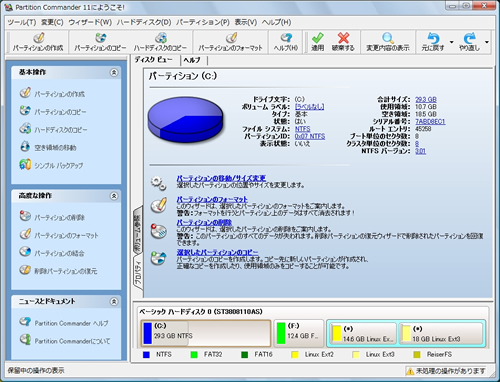Open the ヘルプ(H) toolbar icon

coord(286,38)
